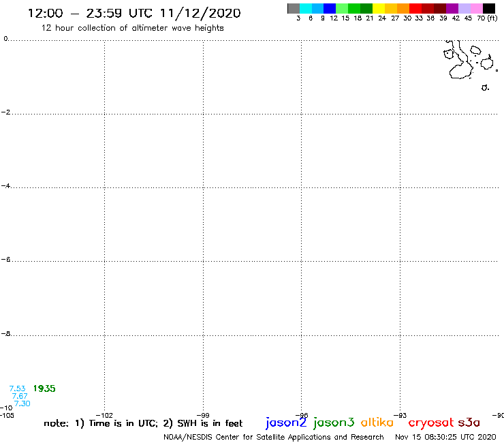Click the -8 latitude axis label

[x=5, y=333]
